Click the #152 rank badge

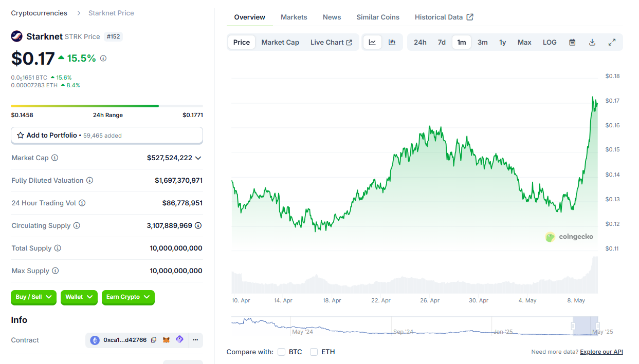[x=114, y=36]
